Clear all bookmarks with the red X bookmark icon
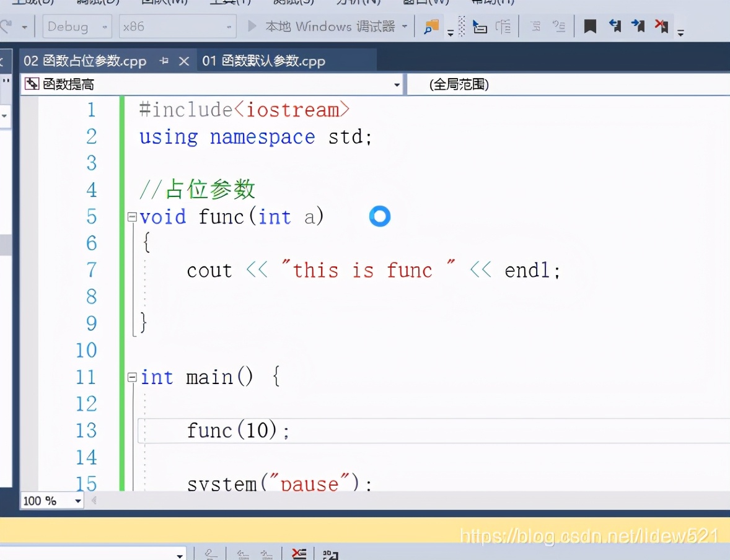This screenshot has height=560, width=730. 661,26
